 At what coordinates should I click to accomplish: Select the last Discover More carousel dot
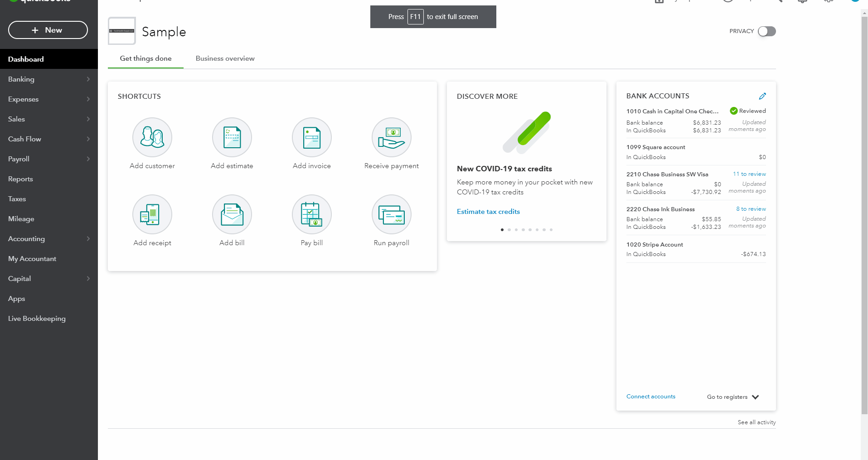(x=551, y=230)
